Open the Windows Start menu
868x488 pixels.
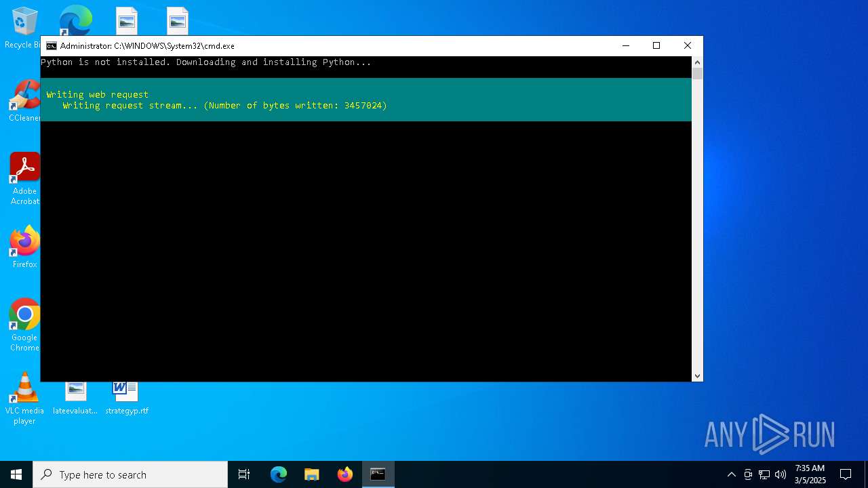pos(16,474)
